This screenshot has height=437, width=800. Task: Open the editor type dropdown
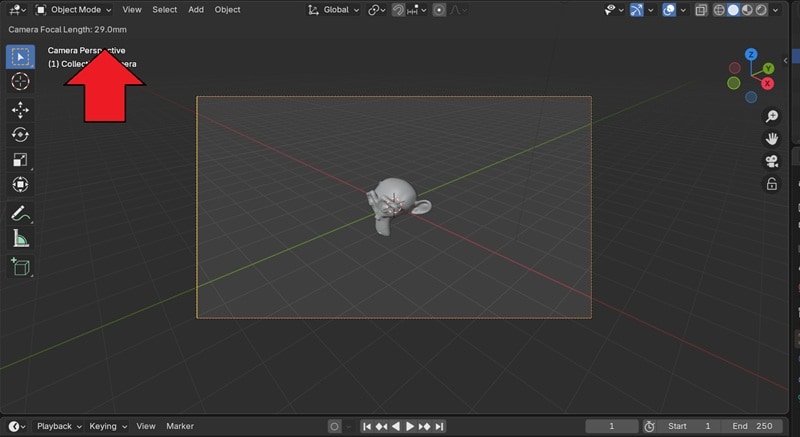point(17,10)
